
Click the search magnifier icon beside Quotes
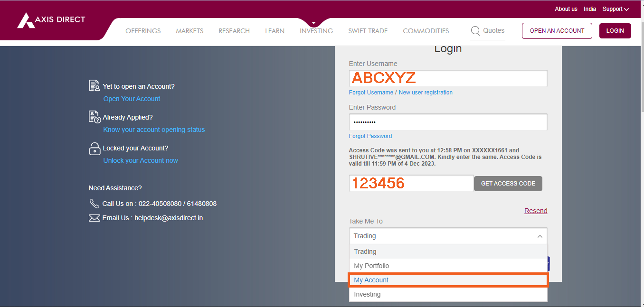(x=475, y=31)
